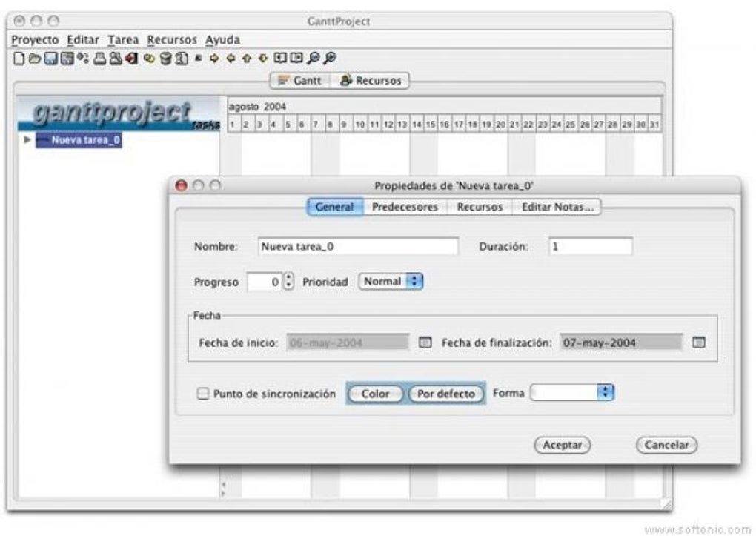The width and height of the screenshot is (756, 536).
Task: Confirm with the Aceptar button
Action: 562,445
